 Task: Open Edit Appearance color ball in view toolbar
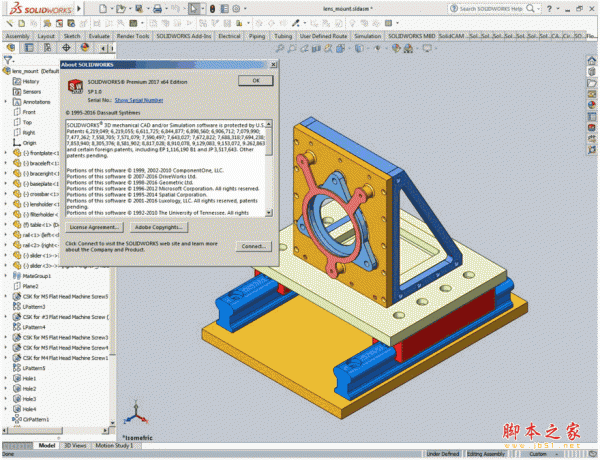click(396, 49)
